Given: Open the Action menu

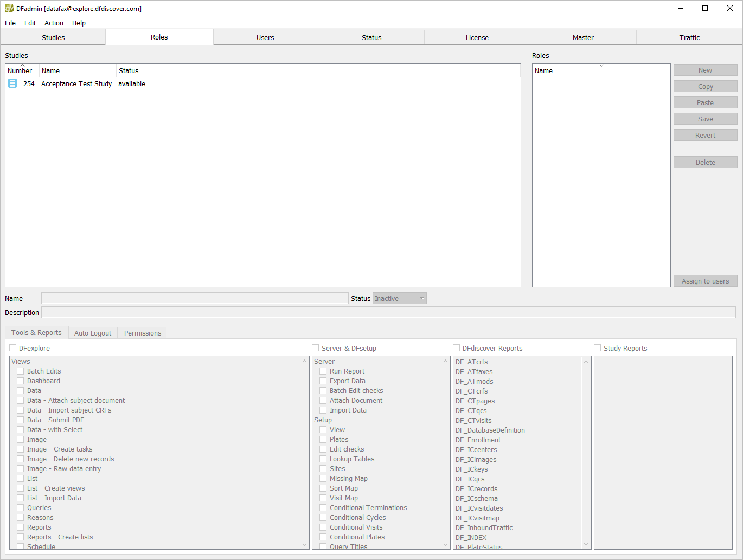Looking at the screenshot, I should 54,23.
